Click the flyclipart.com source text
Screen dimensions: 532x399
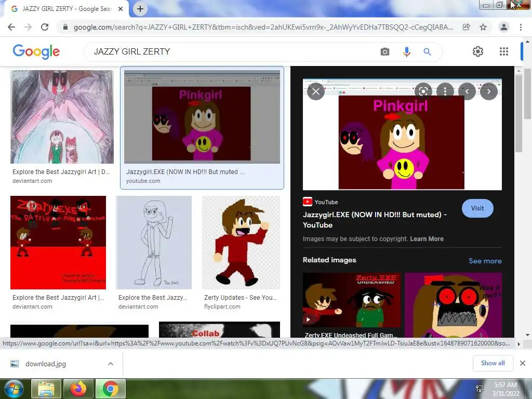[x=222, y=307]
